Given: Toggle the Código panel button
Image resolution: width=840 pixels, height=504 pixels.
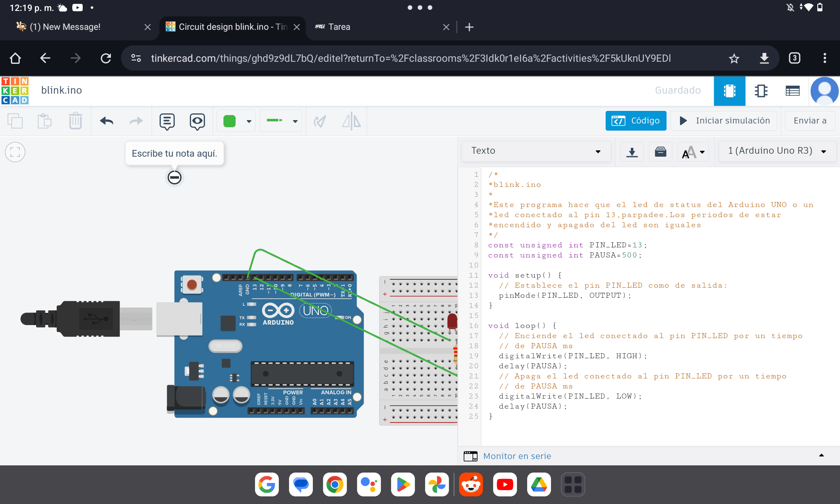Looking at the screenshot, I should coord(635,121).
